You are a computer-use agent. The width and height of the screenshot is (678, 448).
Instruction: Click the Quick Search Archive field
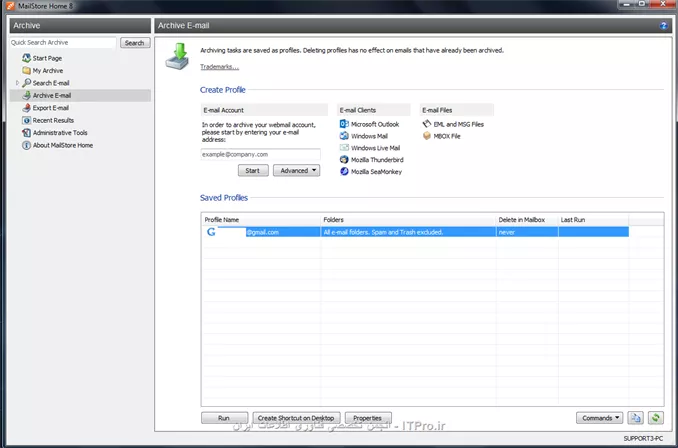pyautogui.click(x=63, y=42)
